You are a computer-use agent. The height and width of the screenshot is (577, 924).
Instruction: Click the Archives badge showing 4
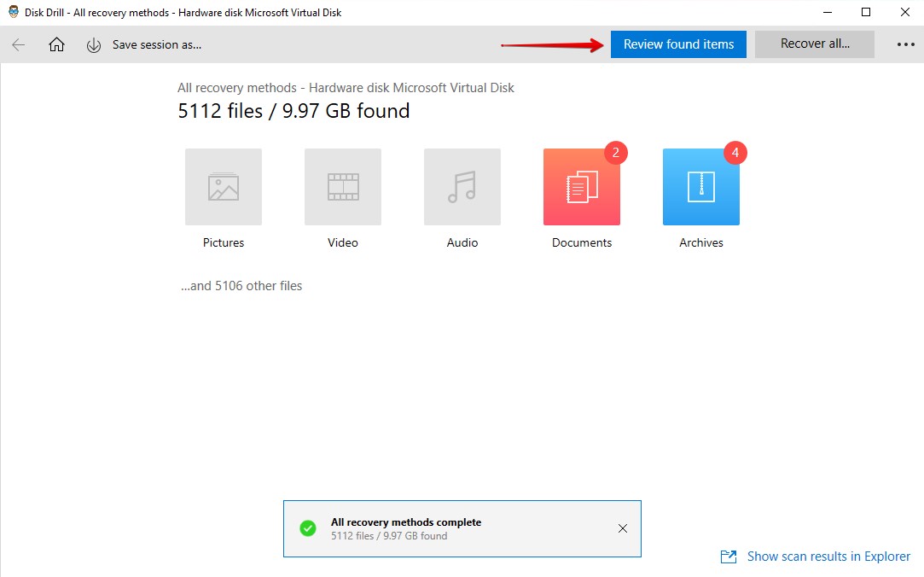pos(735,153)
